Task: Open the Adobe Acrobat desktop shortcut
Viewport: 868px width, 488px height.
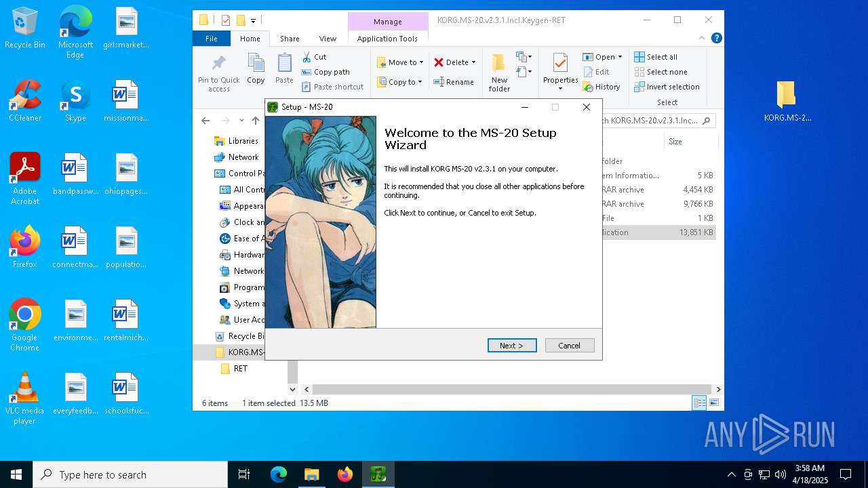Action: tap(25, 179)
